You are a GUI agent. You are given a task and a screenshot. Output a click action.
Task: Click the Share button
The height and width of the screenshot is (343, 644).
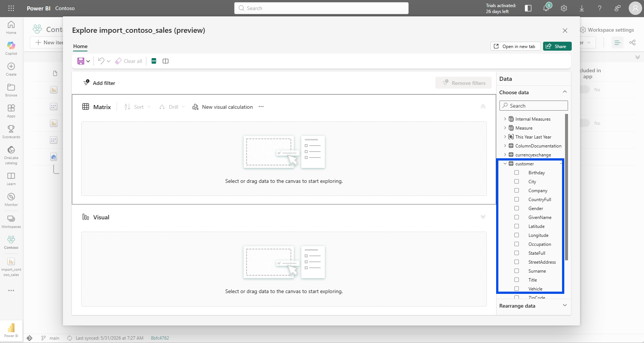tap(557, 46)
